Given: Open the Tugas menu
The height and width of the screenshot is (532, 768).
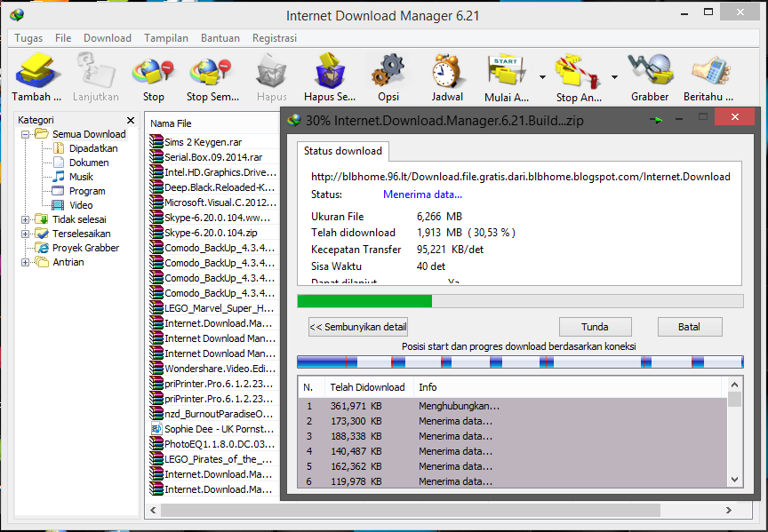Looking at the screenshot, I should coord(28,38).
